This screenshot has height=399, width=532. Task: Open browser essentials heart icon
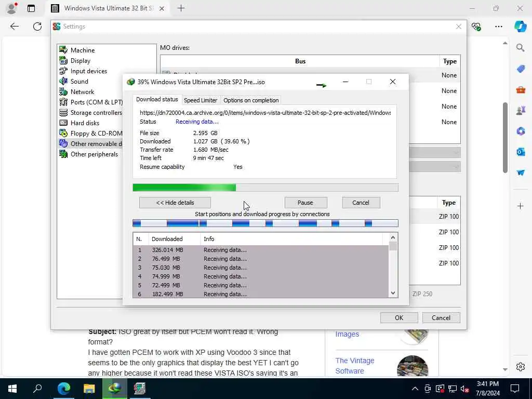(x=476, y=26)
